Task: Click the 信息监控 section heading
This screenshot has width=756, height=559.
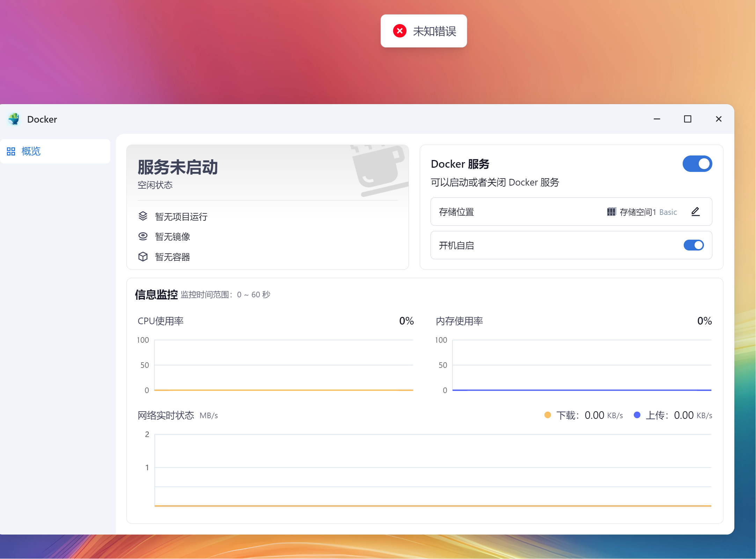Action: tap(156, 295)
